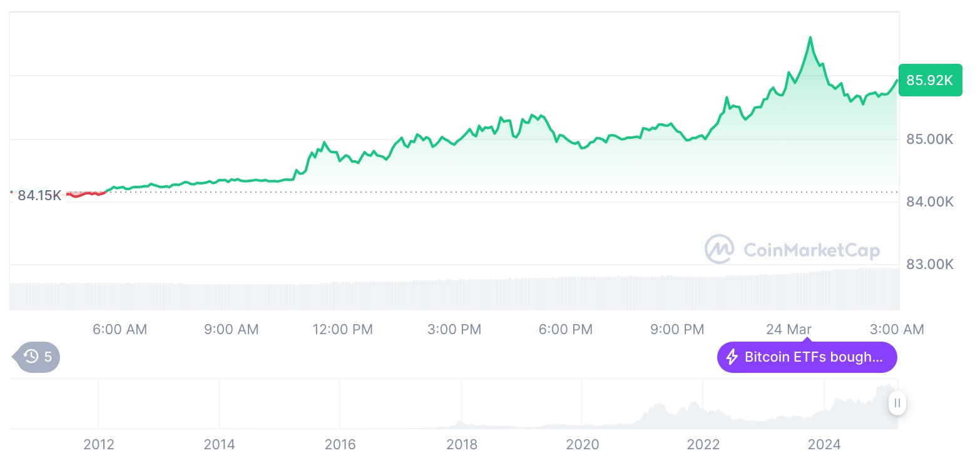Click the green 85.92K current price tag
This screenshot has height=458, width=980.
[929, 80]
